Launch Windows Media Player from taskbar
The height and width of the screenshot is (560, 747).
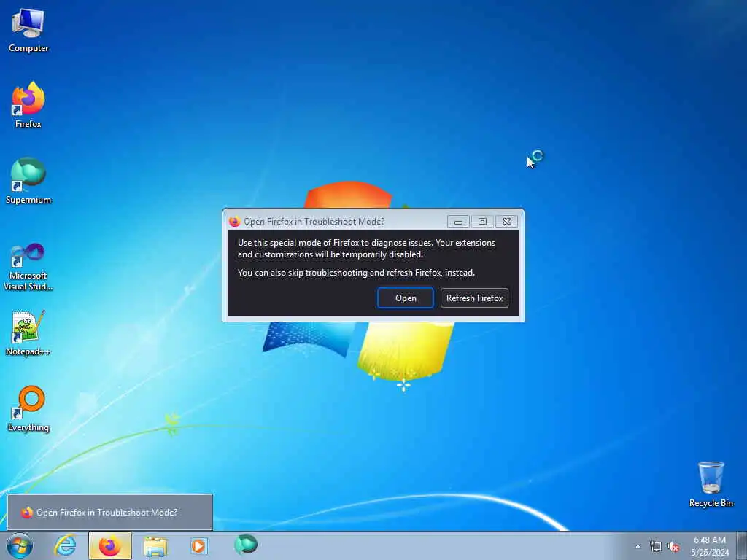[x=198, y=545]
